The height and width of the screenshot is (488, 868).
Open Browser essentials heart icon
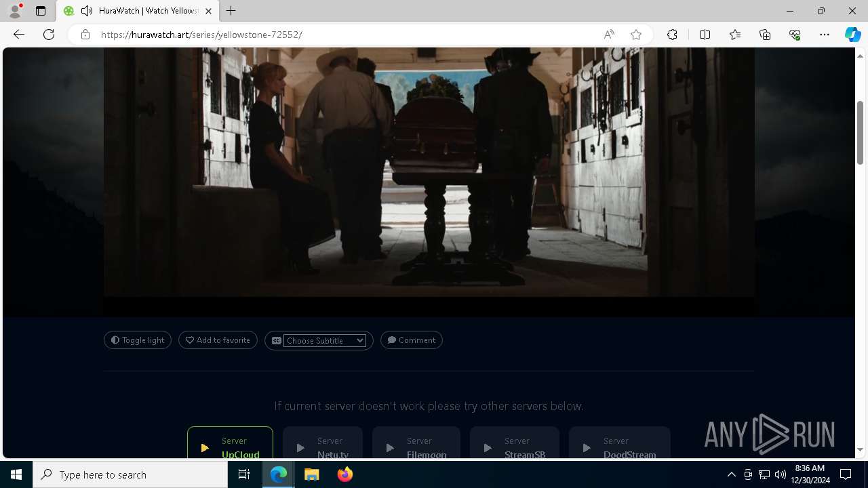click(x=795, y=35)
